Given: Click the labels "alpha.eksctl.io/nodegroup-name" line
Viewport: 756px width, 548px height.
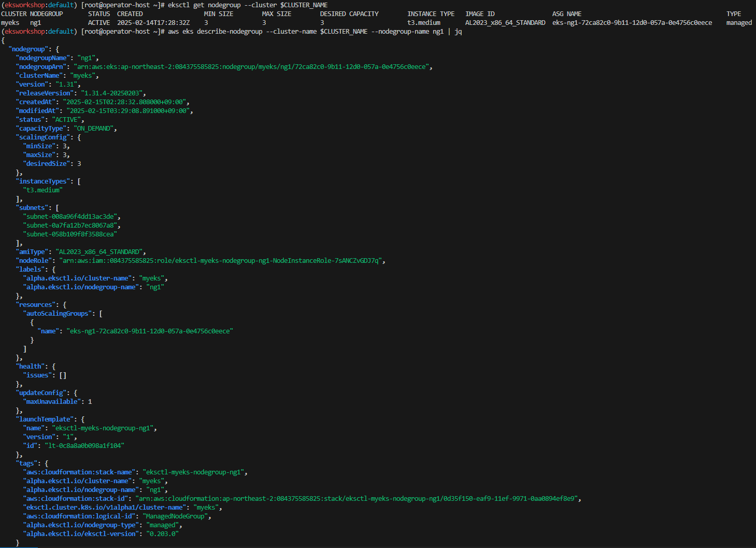Looking at the screenshot, I should [x=94, y=287].
